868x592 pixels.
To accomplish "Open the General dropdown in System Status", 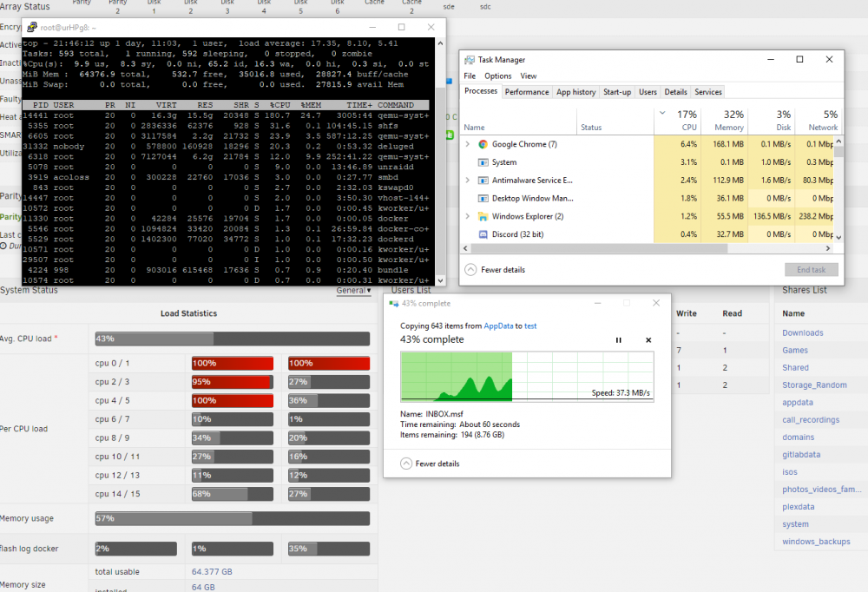I will (x=354, y=290).
